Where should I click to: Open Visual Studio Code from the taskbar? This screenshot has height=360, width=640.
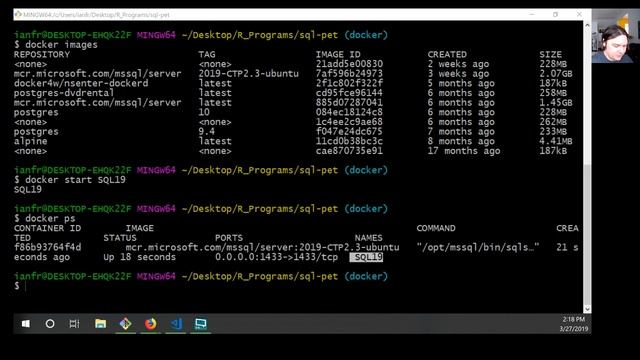coord(176,324)
